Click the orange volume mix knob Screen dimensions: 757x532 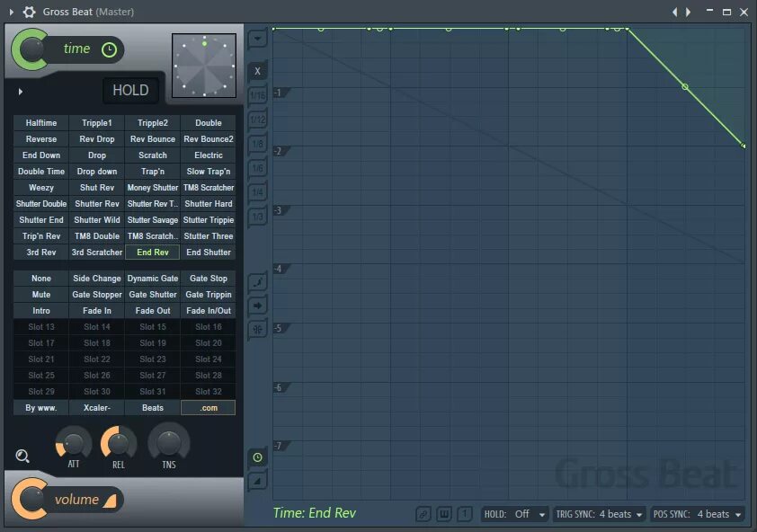[x=30, y=499]
